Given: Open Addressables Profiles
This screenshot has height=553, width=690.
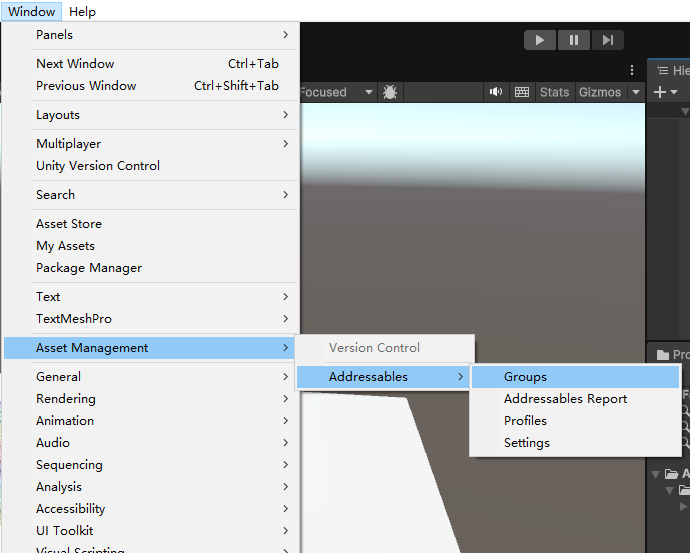Looking at the screenshot, I should coord(576,421).
